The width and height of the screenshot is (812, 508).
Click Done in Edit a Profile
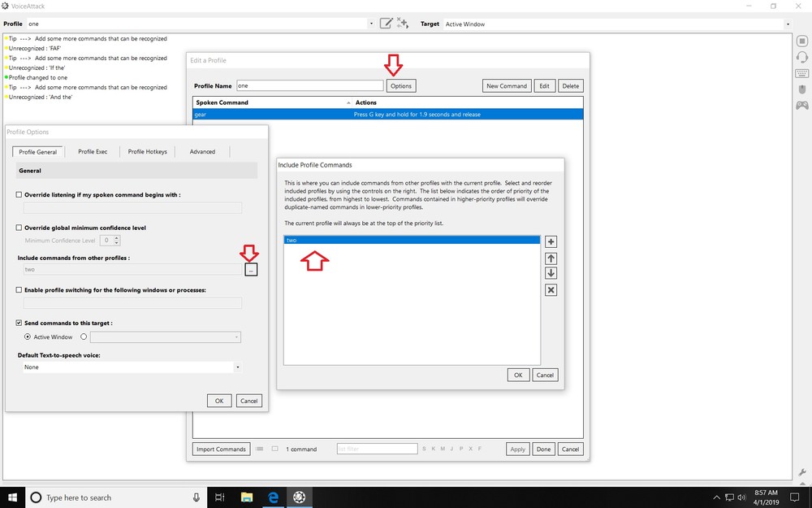click(x=544, y=449)
